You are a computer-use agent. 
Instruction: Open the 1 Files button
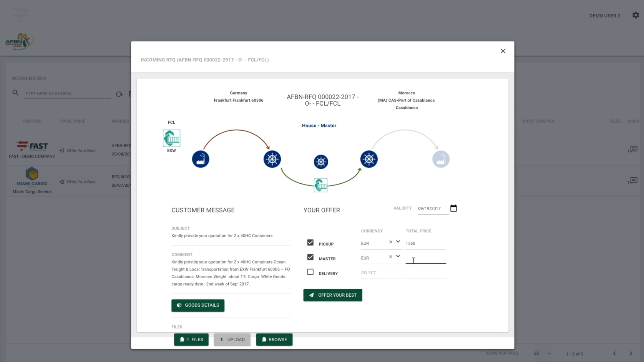coord(191,339)
